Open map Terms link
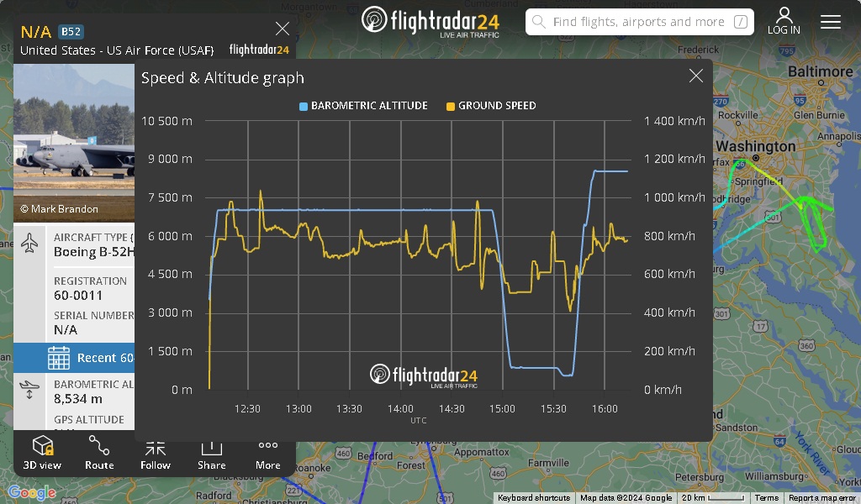This screenshot has width=861, height=504. point(767,498)
